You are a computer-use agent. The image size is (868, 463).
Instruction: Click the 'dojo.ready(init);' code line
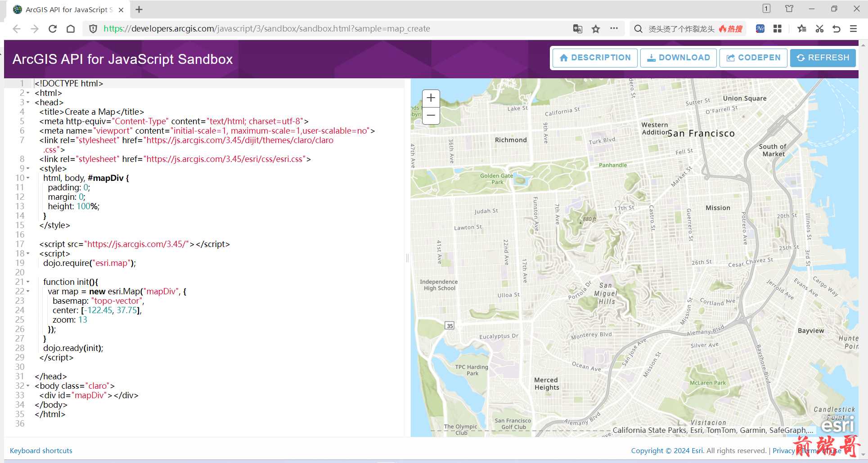(73, 348)
